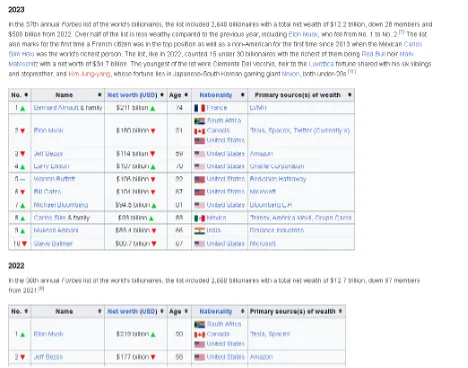Image resolution: width=468 pixels, height=368 pixels.
Task: Open India link in Mukesh Ambani row
Action: pyautogui.click(x=214, y=230)
